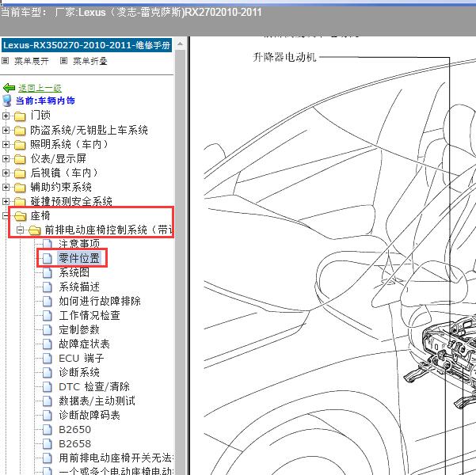The height and width of the screenshot is (475, 476).
Task: Click the page icon for DTC 检查/清除
Action: coord(47,386)
